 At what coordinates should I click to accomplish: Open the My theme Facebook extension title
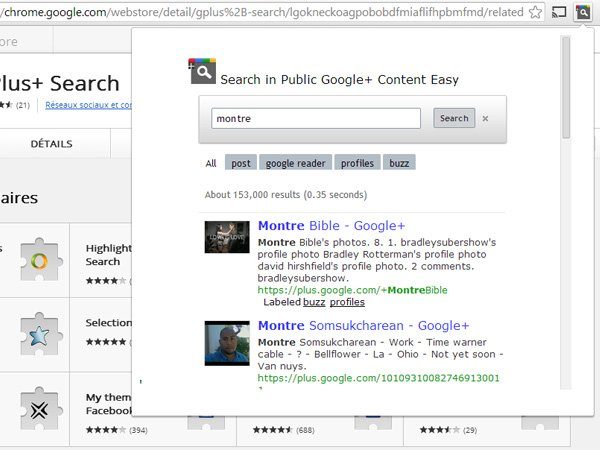click(108, 404)
